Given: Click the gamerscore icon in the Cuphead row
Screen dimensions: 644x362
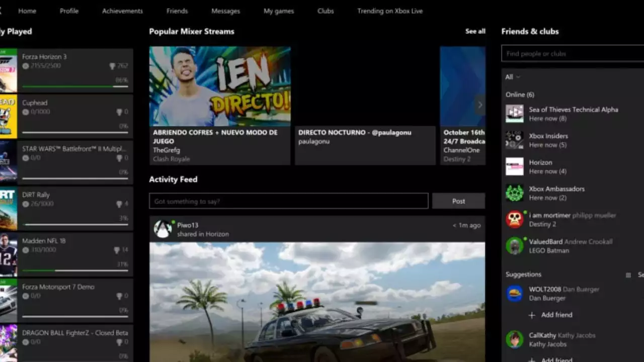Looking at the screenshot, I should pyautogui.click(x=26, y=112).
